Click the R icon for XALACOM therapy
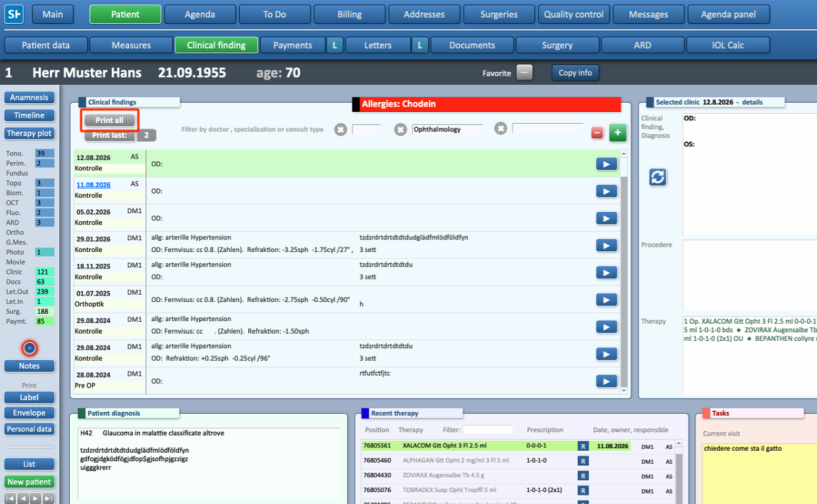817x504 pixels. 583,446
